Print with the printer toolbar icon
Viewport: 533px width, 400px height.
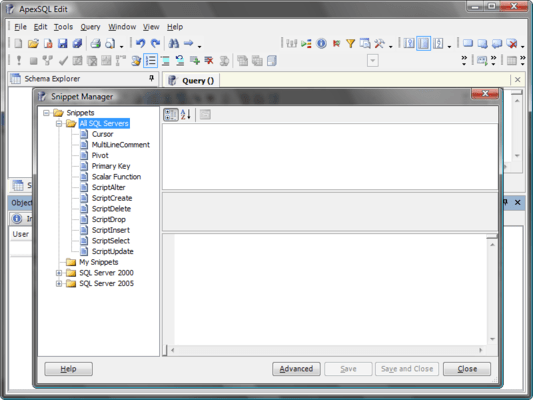point(96,43)
